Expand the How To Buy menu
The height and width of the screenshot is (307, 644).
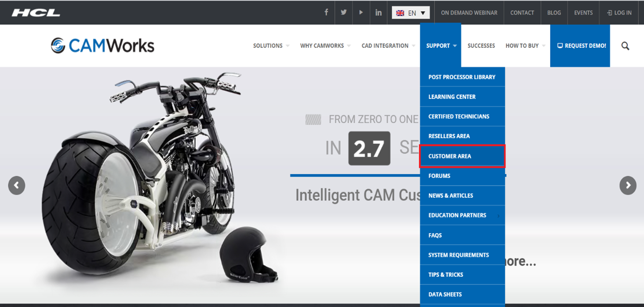(525, 46)
